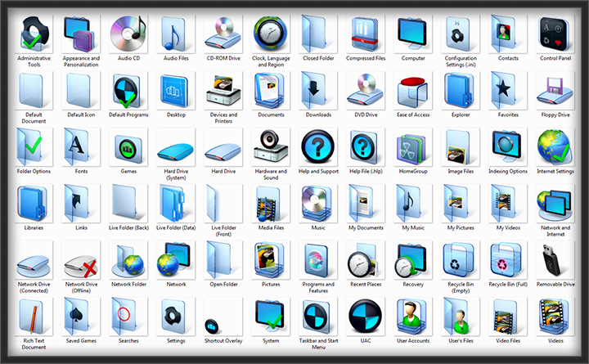Open the Ease of Access icon
Viewport: 589px width, 364px height.
coord(412,92)
